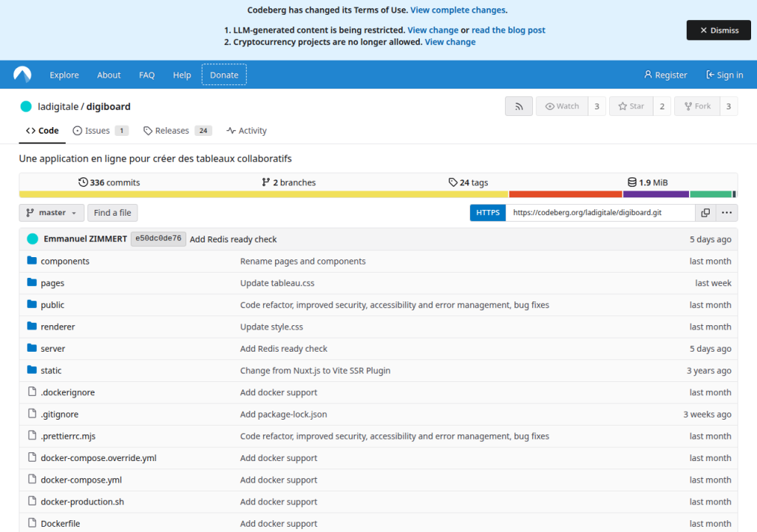
Task: Click the components folder icon
Action: pyautogui.click(x=32, y=261)
